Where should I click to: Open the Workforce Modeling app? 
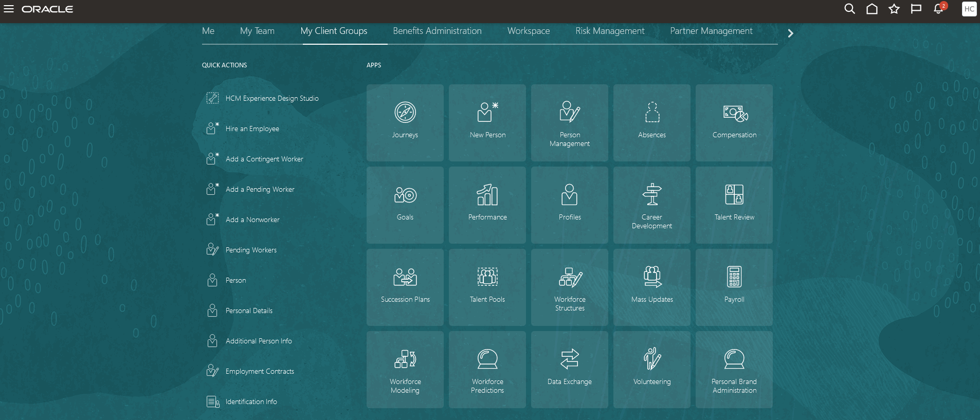tap(405, 370)
